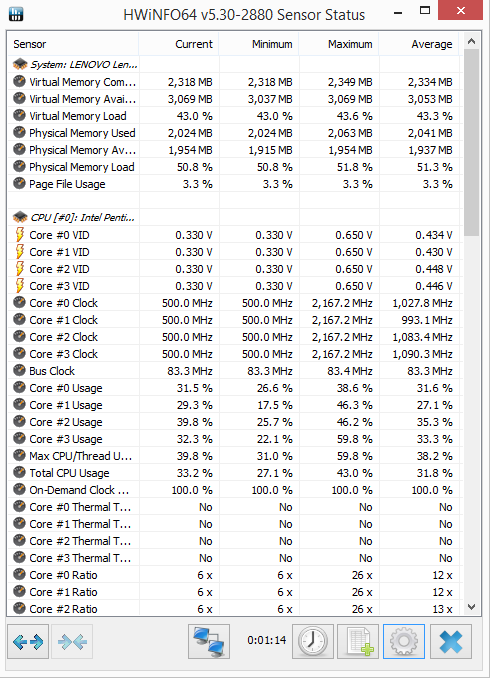Click the clock reset timer button

(313, 642)
